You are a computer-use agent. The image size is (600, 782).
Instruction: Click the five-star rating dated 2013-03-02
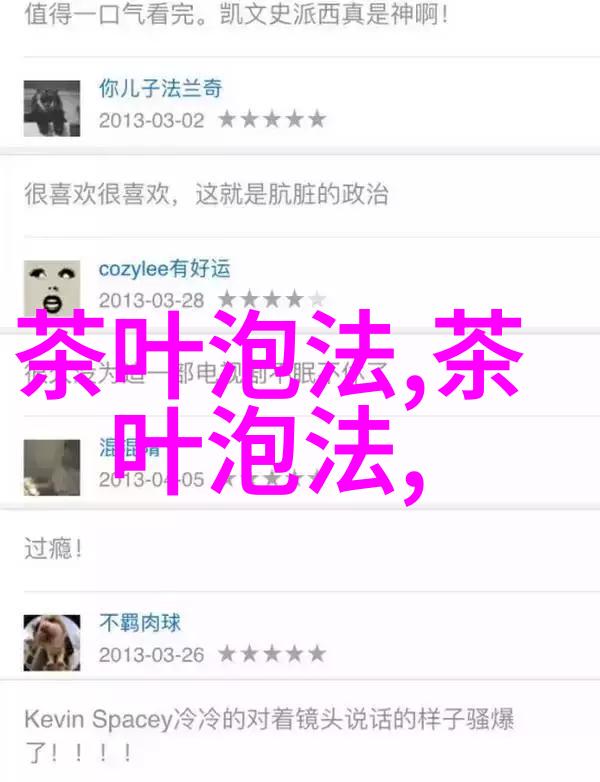(272, 120)
